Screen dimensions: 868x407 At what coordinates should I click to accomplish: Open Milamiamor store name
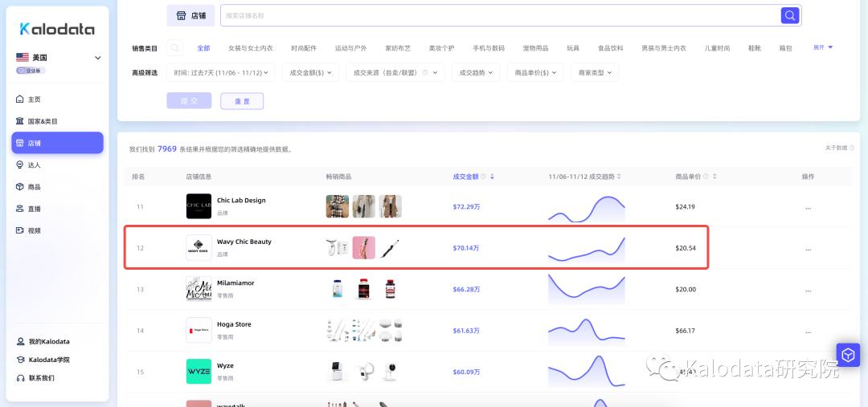tap(235, 283)
